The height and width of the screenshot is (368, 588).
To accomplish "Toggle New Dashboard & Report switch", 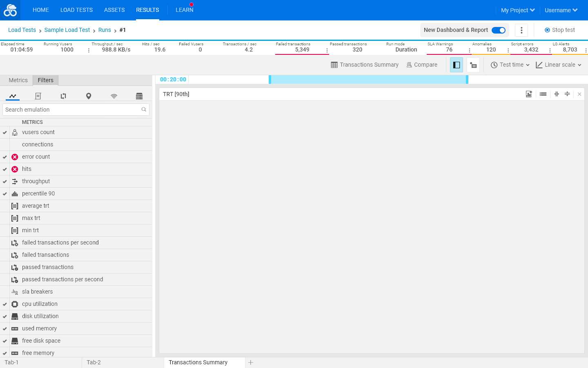I will point(499,30).
